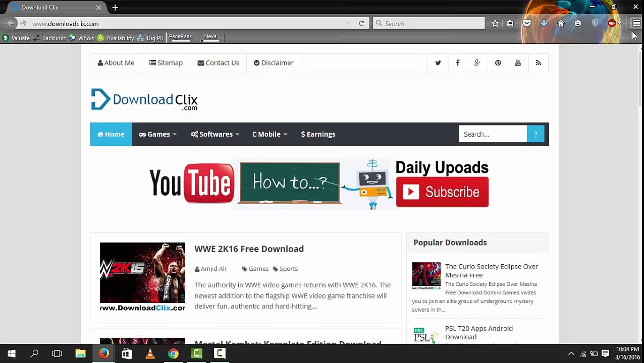Click Dig PR toolbar button
This screenshot has width=644, height=363.
pyautogui.click(x=150, y=38)
